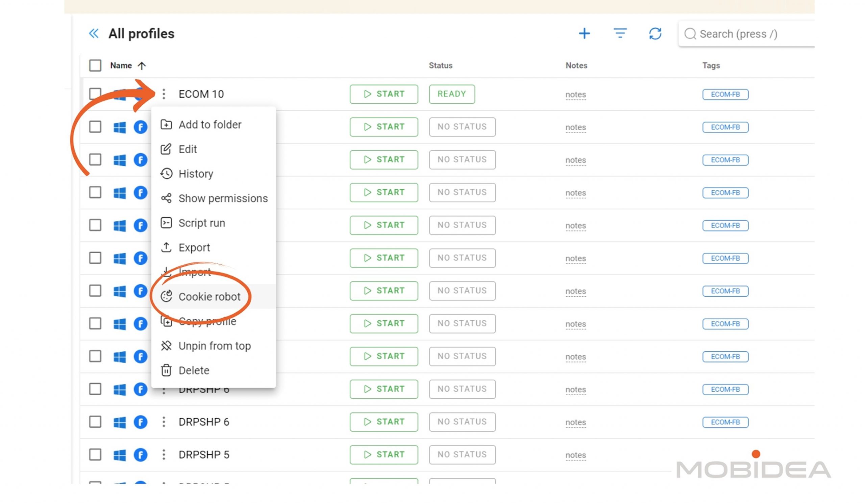Screen dimensions: 865x504
Task: Select Unpin from top menu entry
Action: (x=214, y=346)
